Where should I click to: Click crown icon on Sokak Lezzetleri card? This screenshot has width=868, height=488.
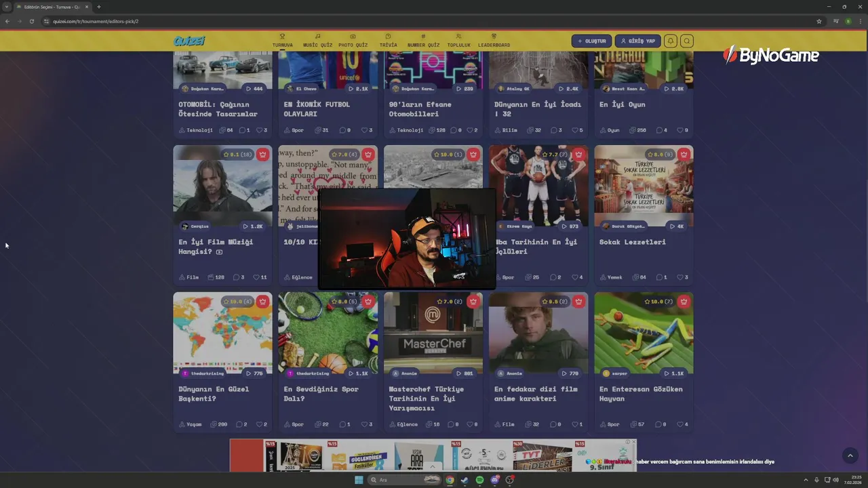click(x=684, y=155)
